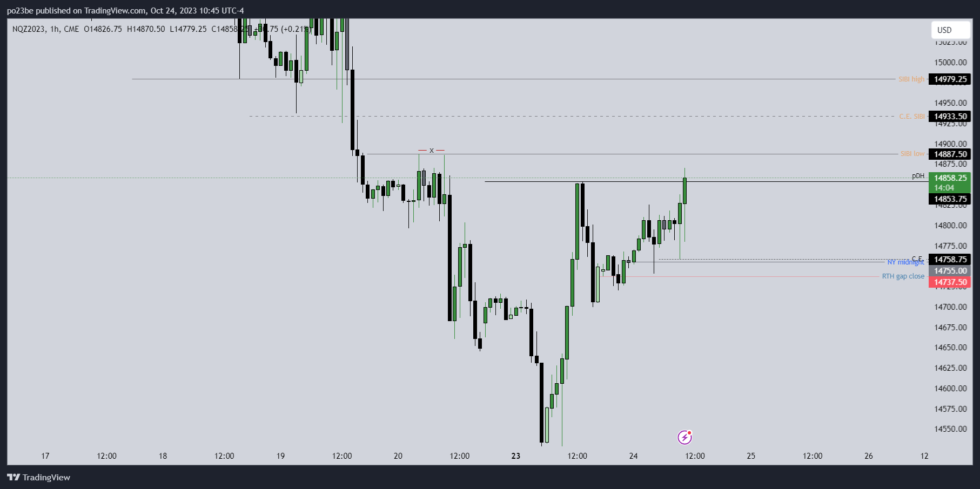
Task: Click the NQZ2023 symbol legend
Action: click(x=29, y=29)
